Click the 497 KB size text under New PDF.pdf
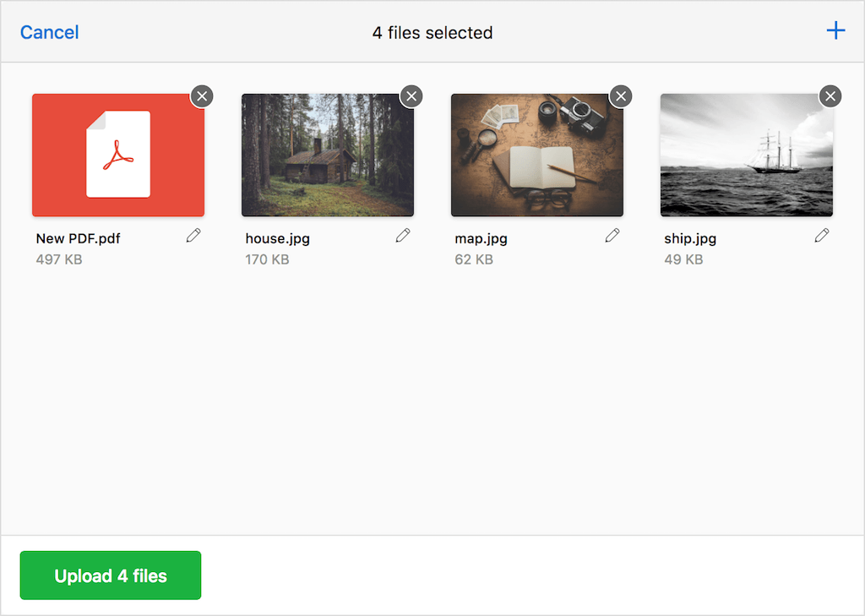 [58, 259]
